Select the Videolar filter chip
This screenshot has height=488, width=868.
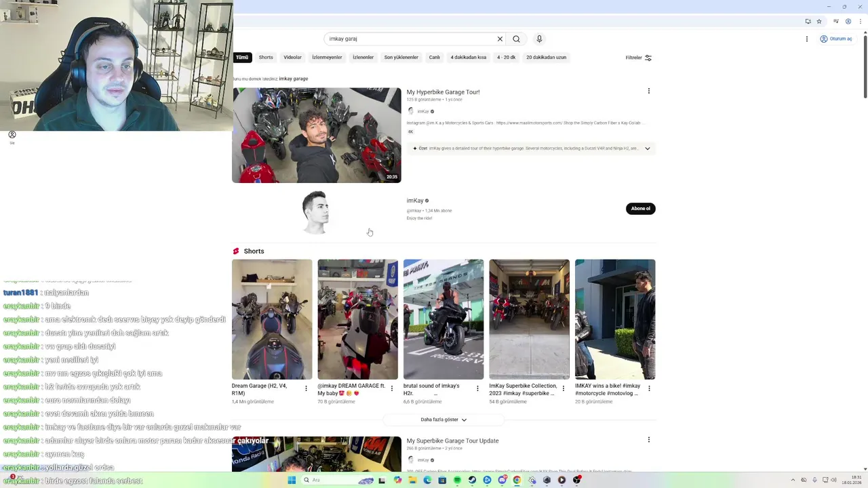point(292,58)
